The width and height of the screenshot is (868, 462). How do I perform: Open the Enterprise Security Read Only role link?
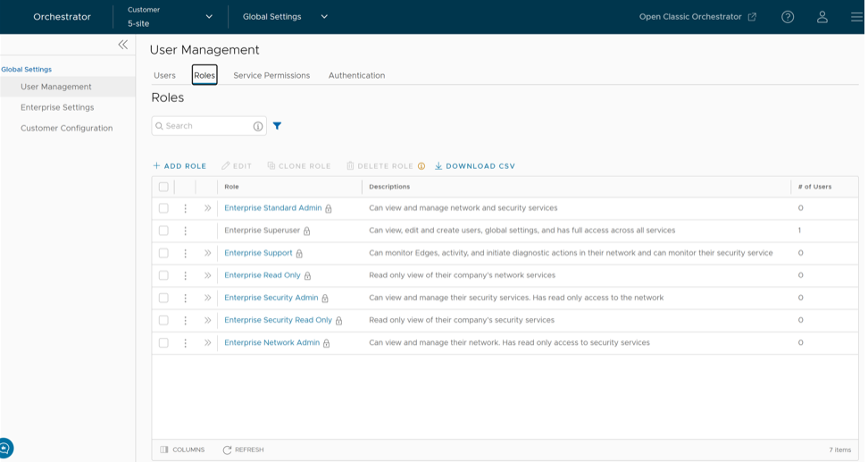tap(278, 320)
